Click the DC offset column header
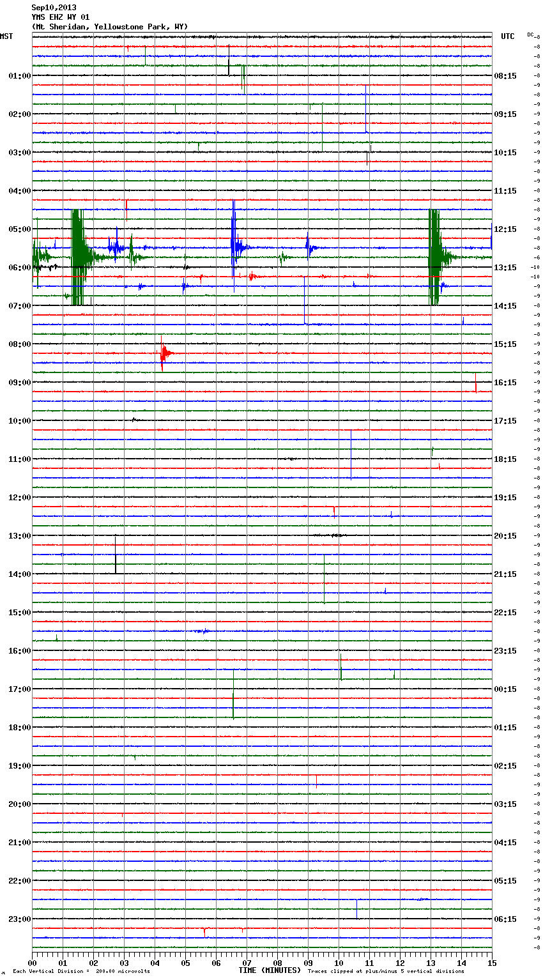Screen dimensions: 543x980 530,34
